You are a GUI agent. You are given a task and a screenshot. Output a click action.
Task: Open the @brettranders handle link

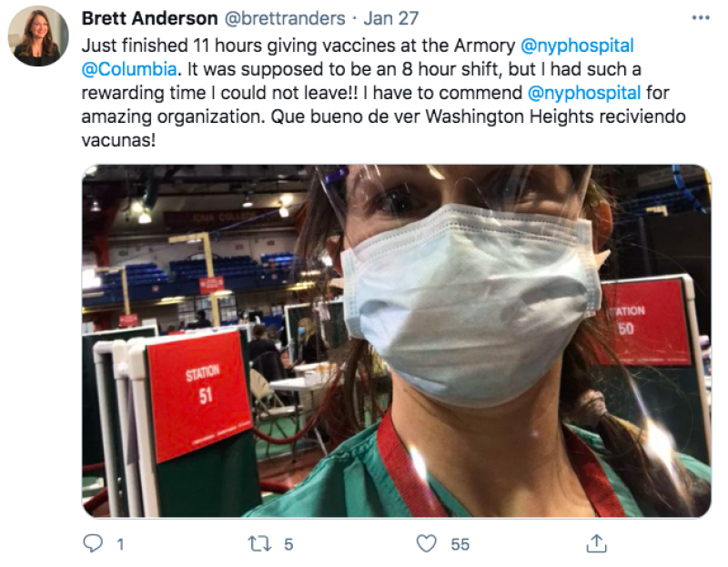coord(285,18)
